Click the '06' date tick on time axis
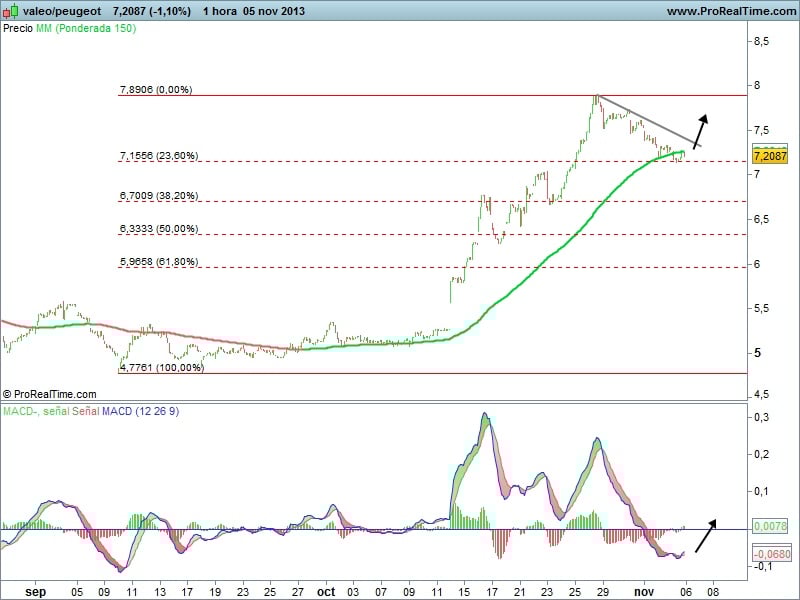Image resolution: width=800 pixels, height=600 pixels. [686, 592]
